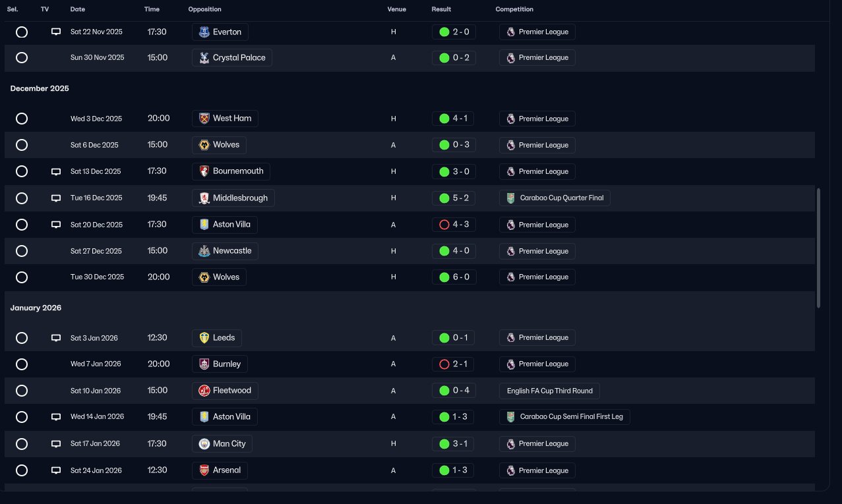Image resolution: width=842 pixels, height=504 pixels.
Task: Open English FA Cup Third Round competition
Action: (549, 391)
